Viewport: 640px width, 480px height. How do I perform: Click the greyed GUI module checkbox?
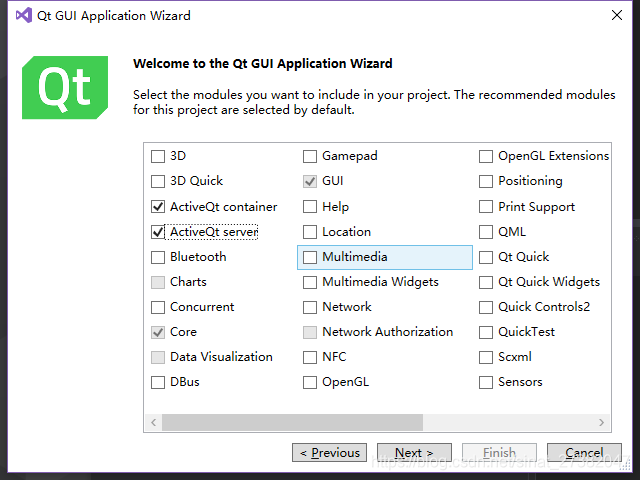tap(310, 181)
